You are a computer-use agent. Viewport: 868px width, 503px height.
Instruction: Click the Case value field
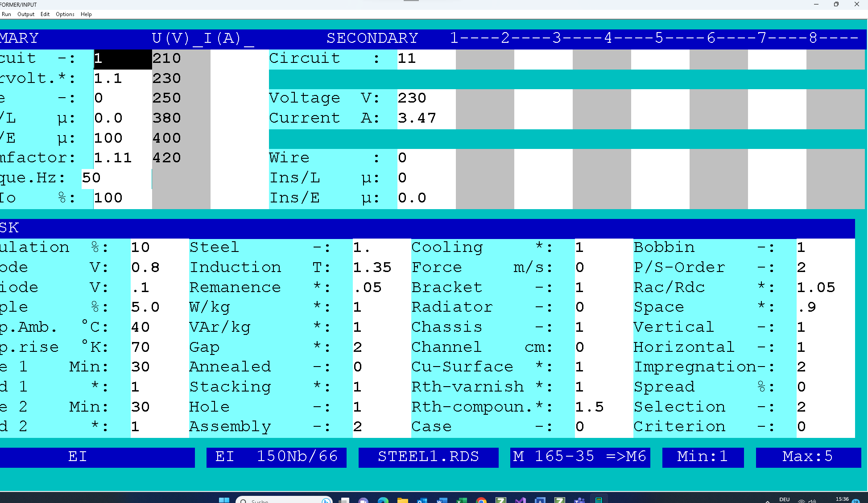coord(604,427)
